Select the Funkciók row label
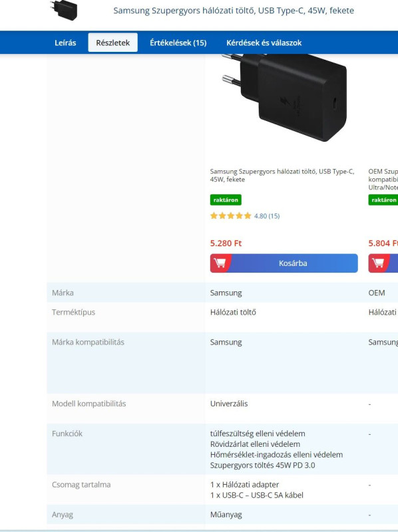The image size is (398, 532). click(x=67, y=434)
